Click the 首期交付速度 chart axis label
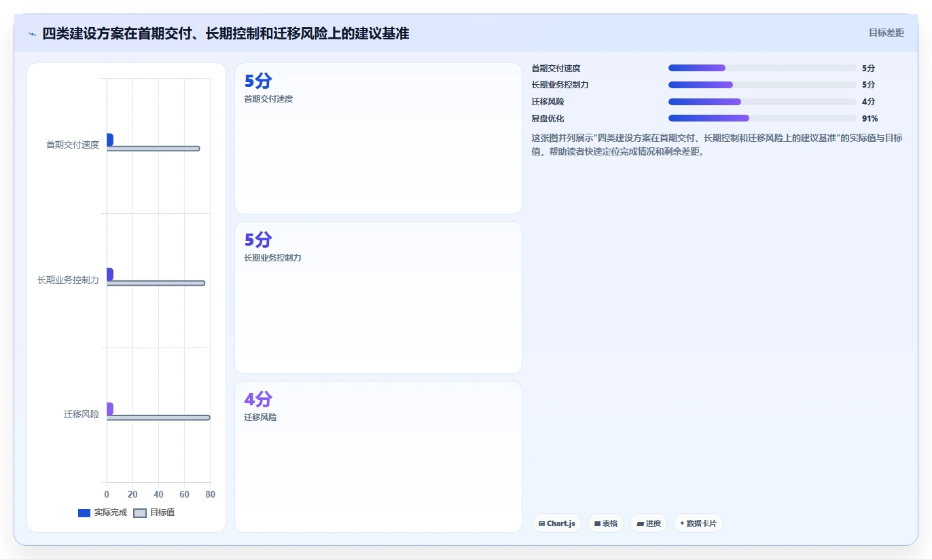932x560 pixels. [73, 145]
